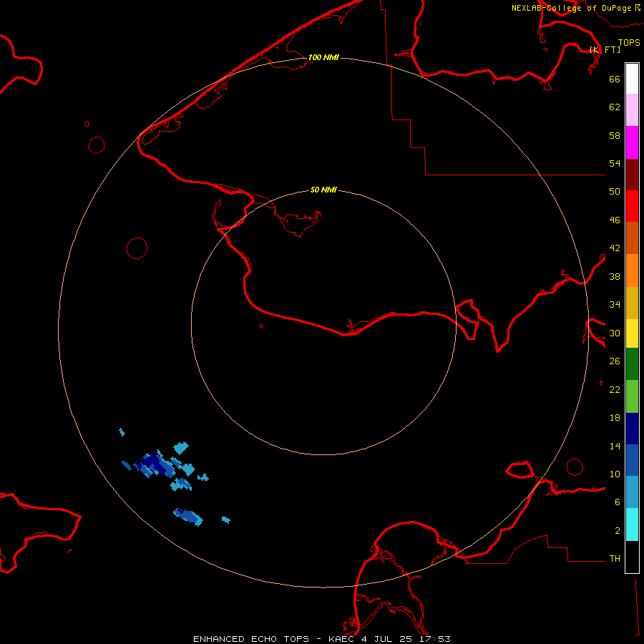Select the 26 legend value
Screen dimensions: 644x644
coord(615,361)
